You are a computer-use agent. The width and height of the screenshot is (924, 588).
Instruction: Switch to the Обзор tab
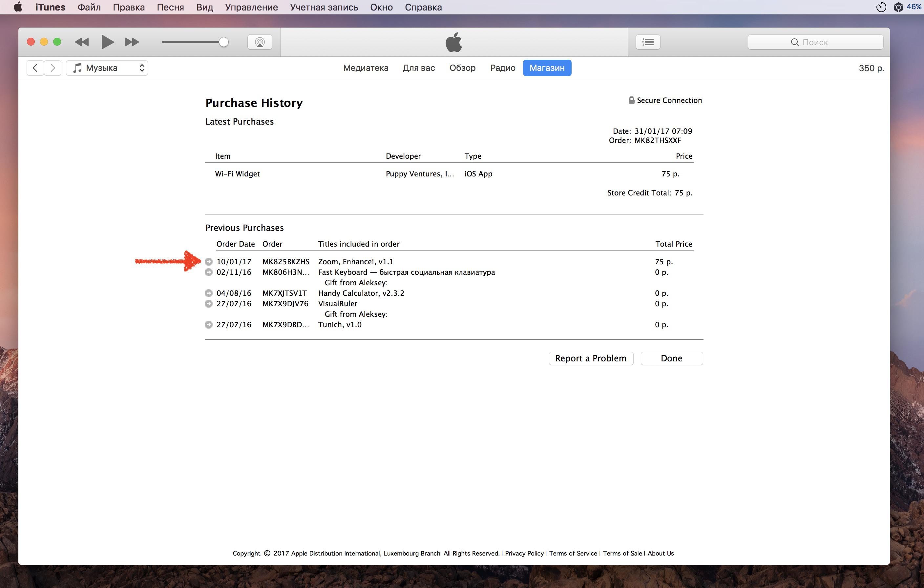tap(462, 68)
